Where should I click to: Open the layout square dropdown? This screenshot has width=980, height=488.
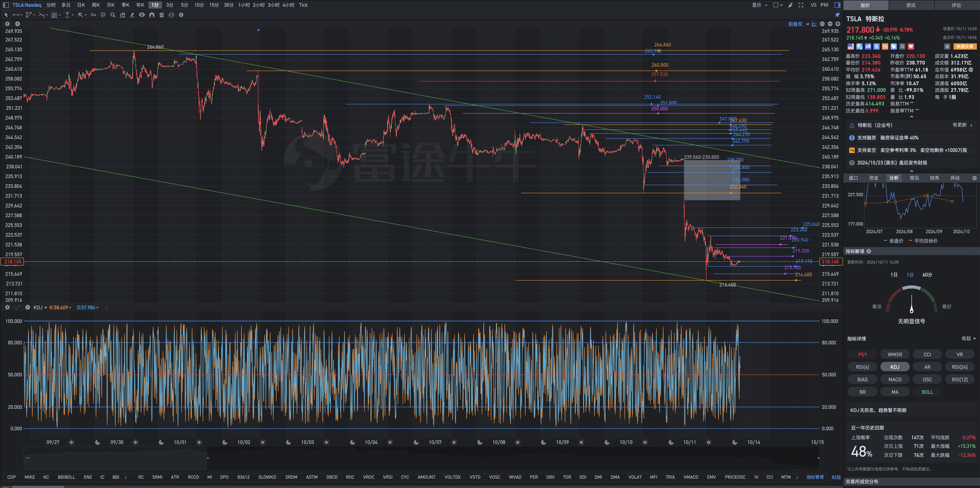pyautogui.click(x=778, y=5)
